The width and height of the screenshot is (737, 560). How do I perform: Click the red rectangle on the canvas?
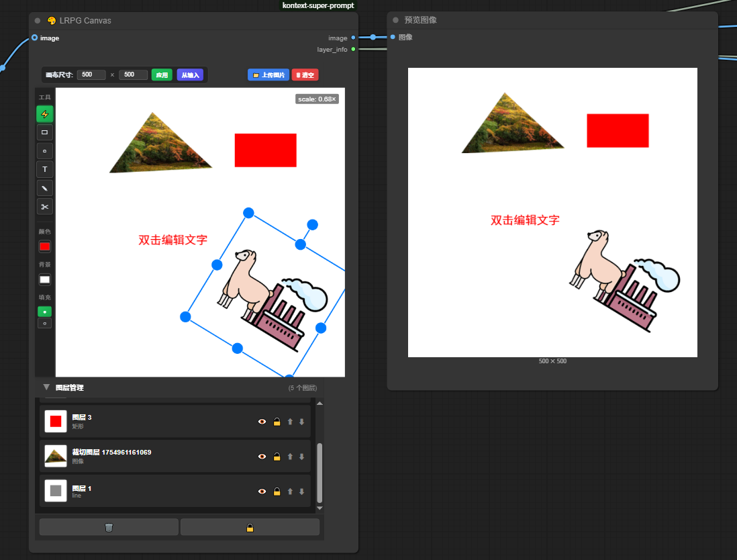pyautogui.click(x=266, y=150)
